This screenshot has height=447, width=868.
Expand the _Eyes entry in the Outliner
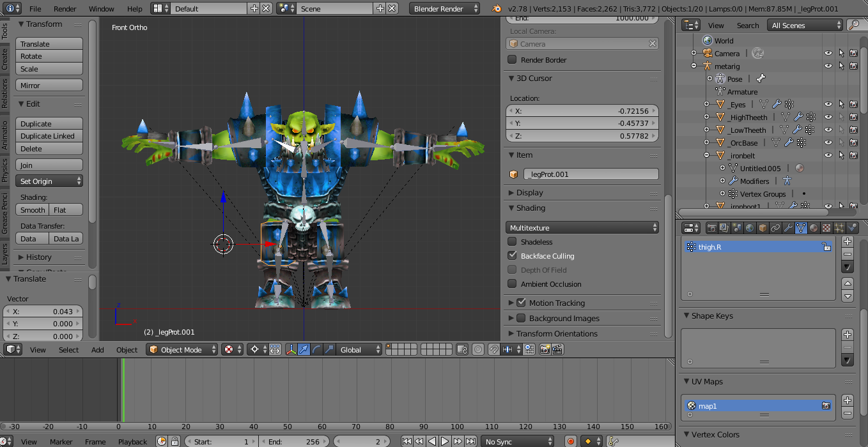708,104
